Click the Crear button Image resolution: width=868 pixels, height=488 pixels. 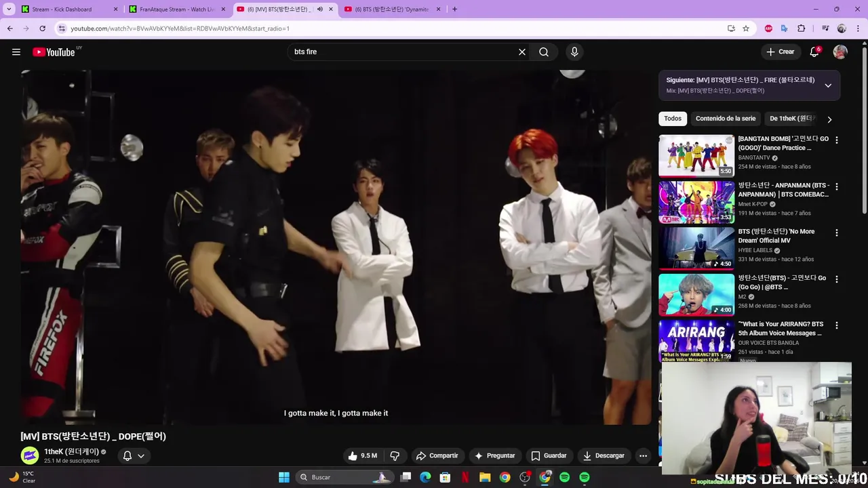click(x=781, y=52)
